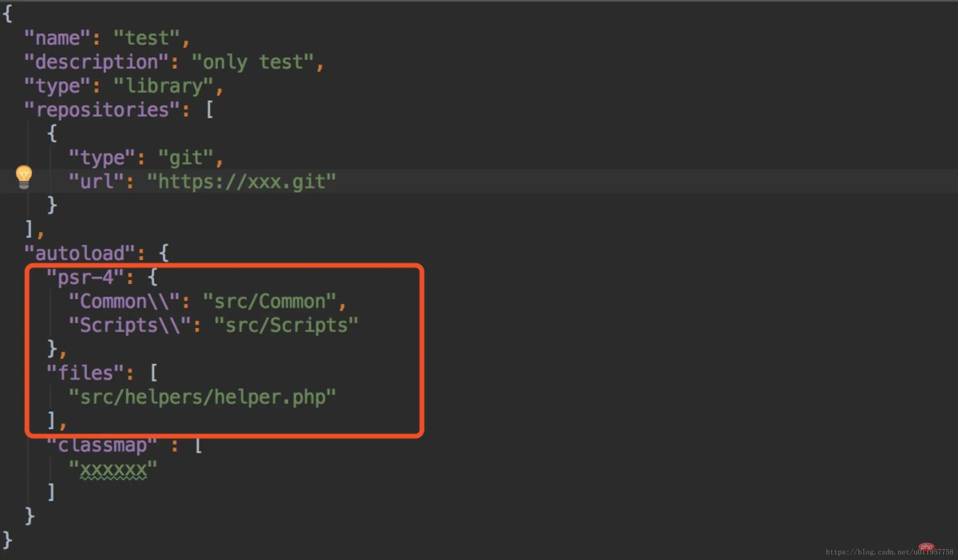
Task: Click the "src/Scripts" path string
Action: pyautogui.click(x=286, y=325)
